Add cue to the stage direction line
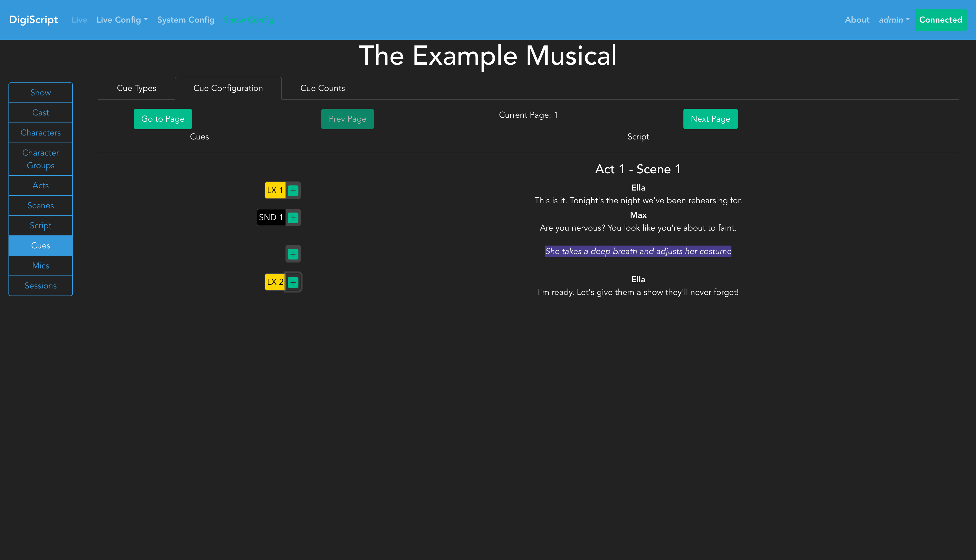This screenshot has height=560, width=976. (x=293, y=254)
